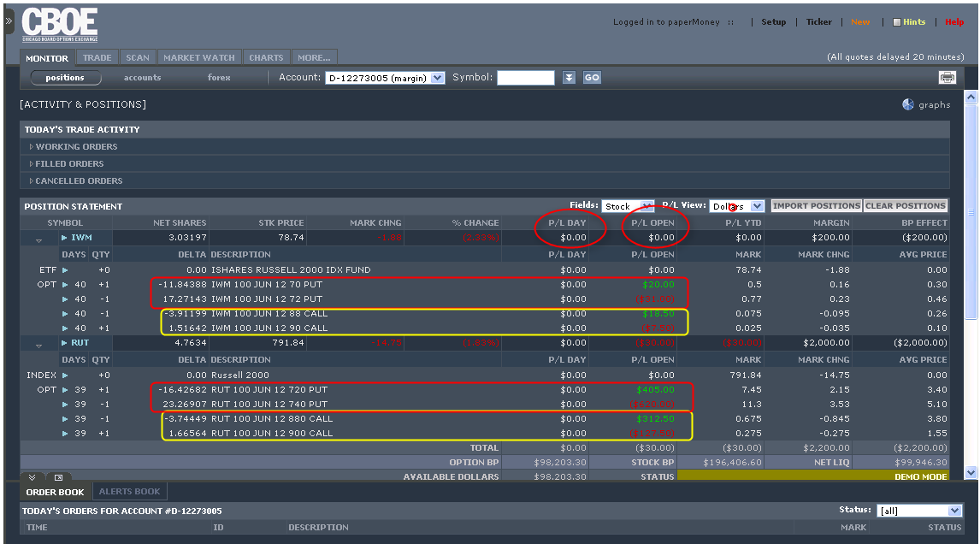
Task: Select the positions view pill
Action: point(65,78)
